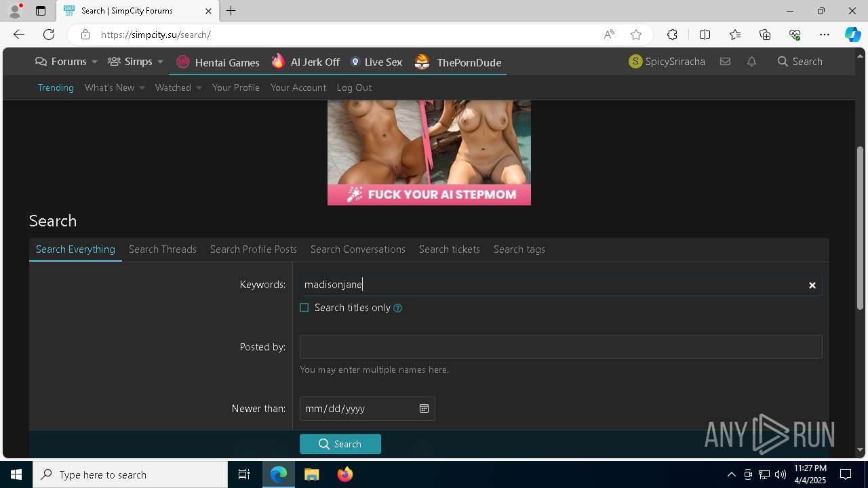The image size is (868, 488).
Task: Show hidden system tray icons
Action: (731, 474)
